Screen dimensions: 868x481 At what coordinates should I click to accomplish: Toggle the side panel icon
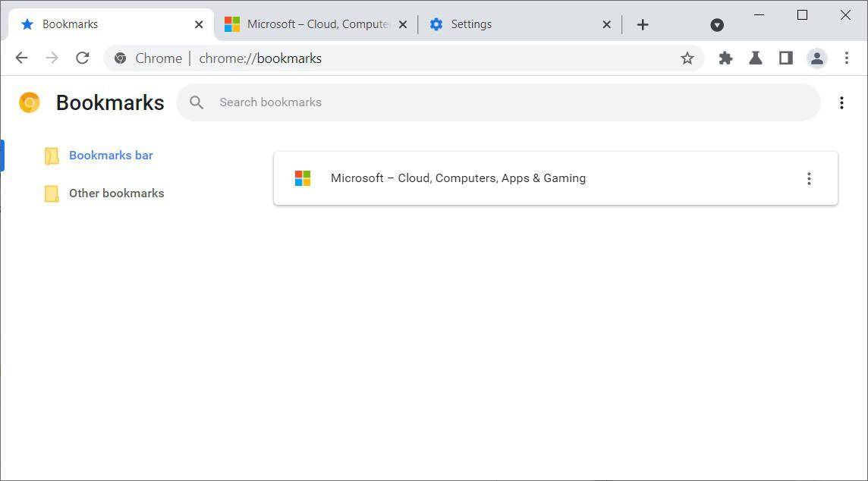pos(786,58)
